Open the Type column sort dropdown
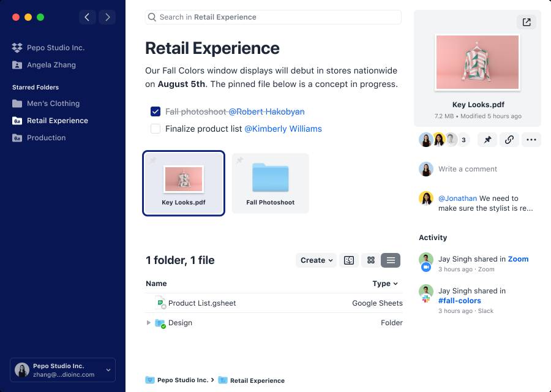Viewport: 551px width, 392px height. point(385,284)
